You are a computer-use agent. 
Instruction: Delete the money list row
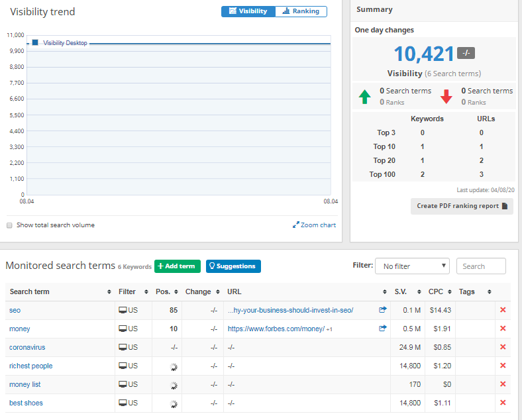[503, 384]
